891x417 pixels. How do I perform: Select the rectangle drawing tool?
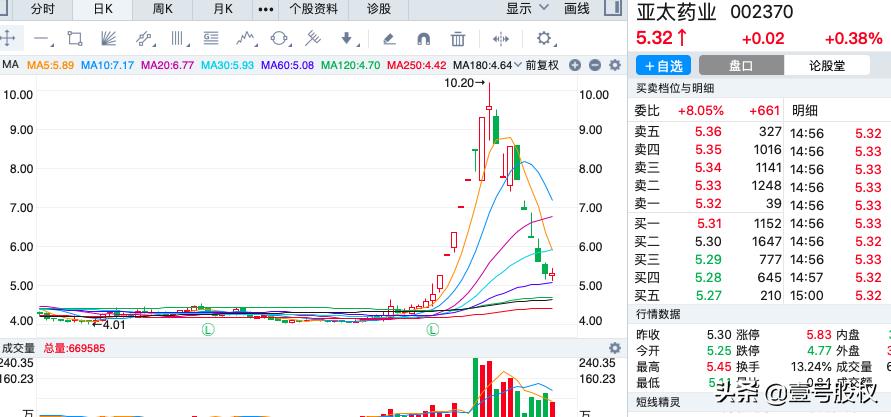pyautogui.click(x=75, y=39)
